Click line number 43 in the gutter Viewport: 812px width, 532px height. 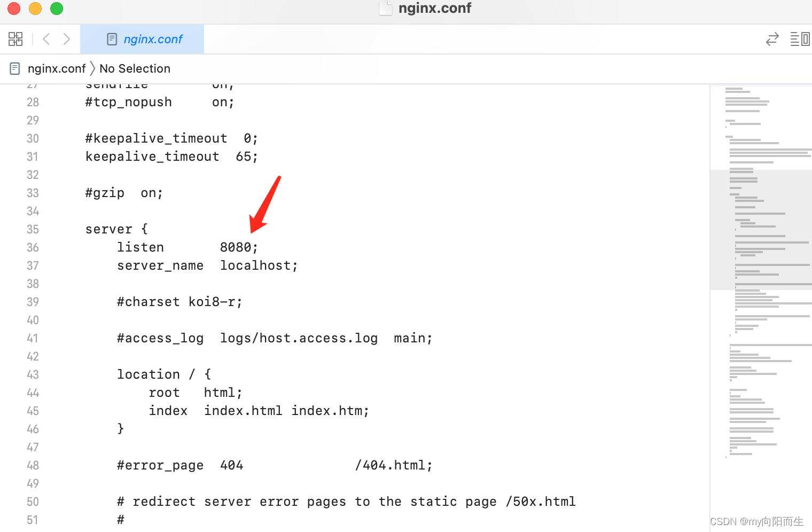pyautogui.click(x=33, y=374)
